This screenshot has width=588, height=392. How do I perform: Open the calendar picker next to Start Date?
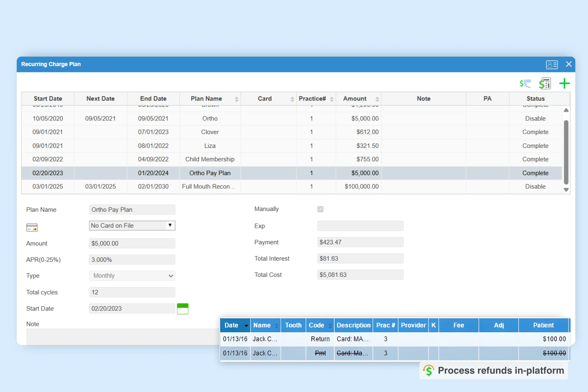(x=183, y=309)
